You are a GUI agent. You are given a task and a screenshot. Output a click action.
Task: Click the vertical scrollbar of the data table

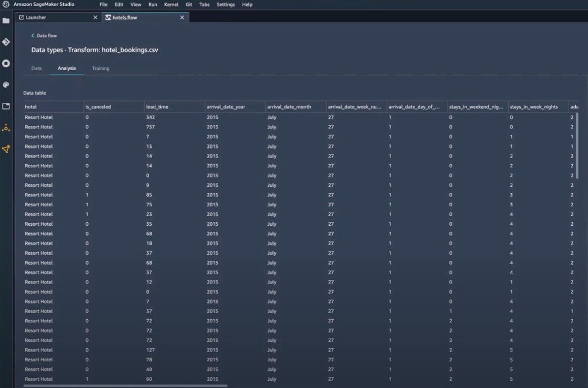coord(577,146)
